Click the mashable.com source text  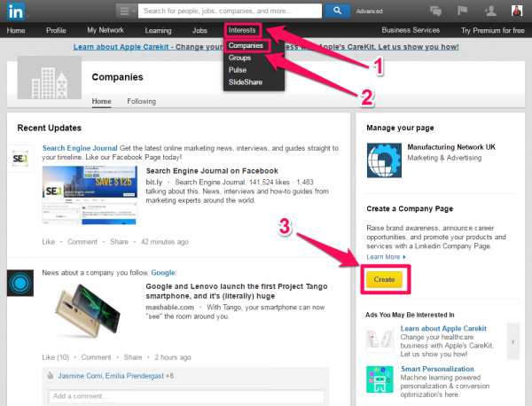tap(169, 308)
